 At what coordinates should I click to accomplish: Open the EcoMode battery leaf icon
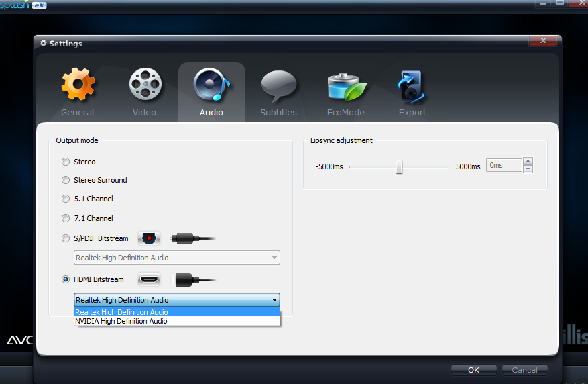pyautogui.click(x=347, y=87)
